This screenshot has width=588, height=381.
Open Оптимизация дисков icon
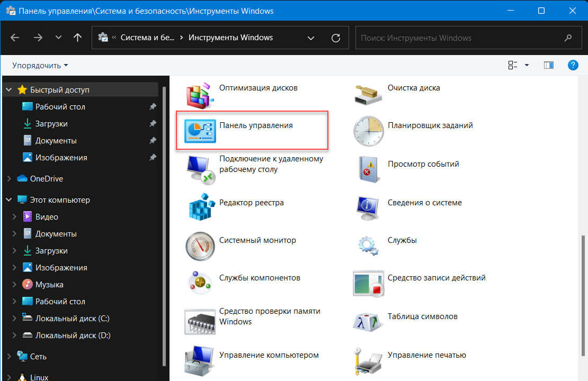point(200,96)
